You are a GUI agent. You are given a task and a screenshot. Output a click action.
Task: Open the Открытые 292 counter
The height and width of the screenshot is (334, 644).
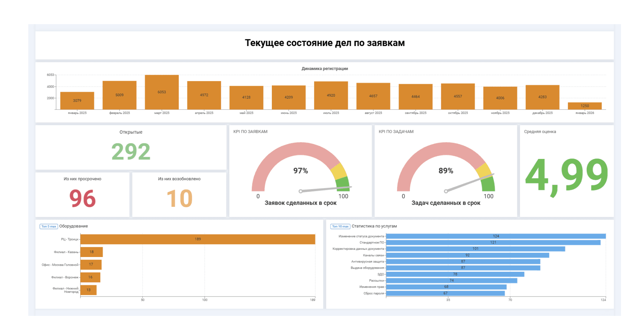131,151
